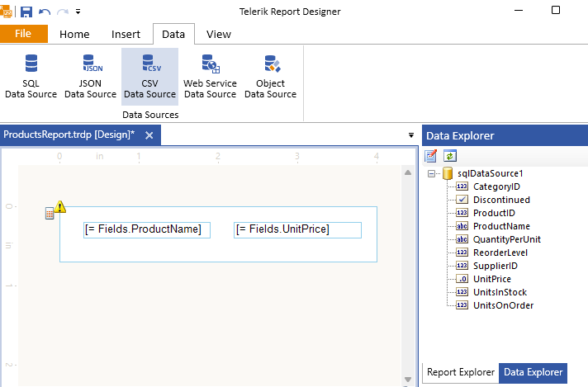Open the document tabs list dropdown

[x=411, y=135]
